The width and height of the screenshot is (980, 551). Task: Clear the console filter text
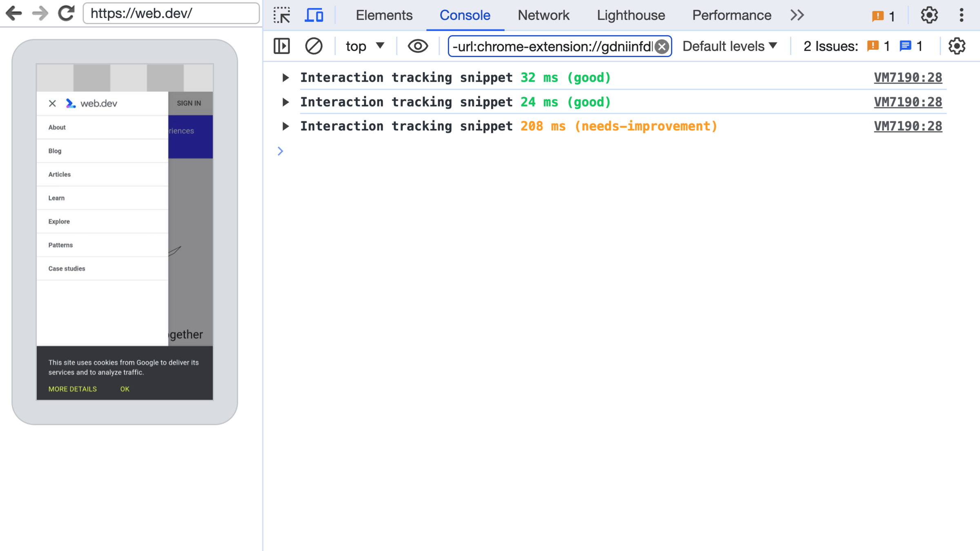662,47
